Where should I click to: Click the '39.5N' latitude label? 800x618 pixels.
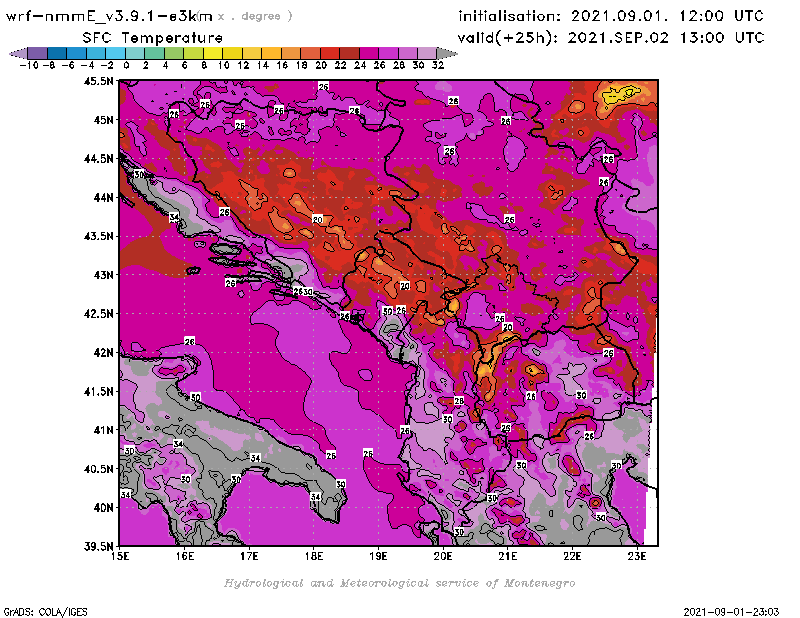[98, 547]
